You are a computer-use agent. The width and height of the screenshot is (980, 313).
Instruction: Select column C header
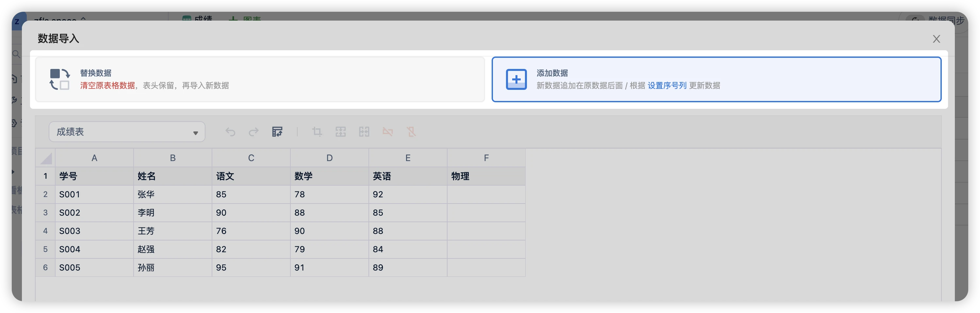pyautogui.click(x=251, y=158)
